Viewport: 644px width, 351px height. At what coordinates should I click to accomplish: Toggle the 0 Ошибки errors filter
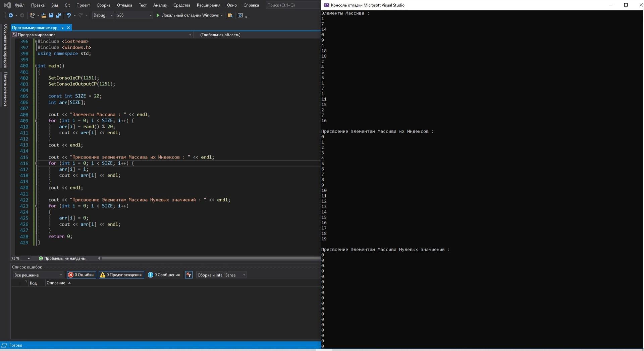tap(81, 275)
